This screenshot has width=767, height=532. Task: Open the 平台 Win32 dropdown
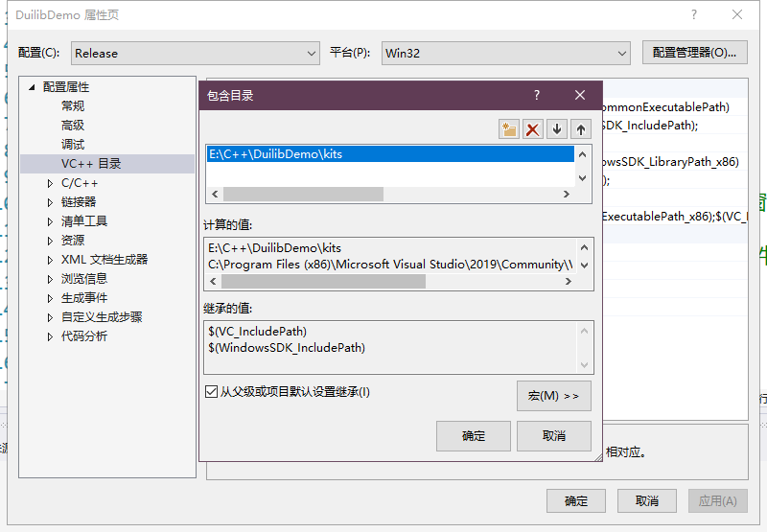coord(505,54)
